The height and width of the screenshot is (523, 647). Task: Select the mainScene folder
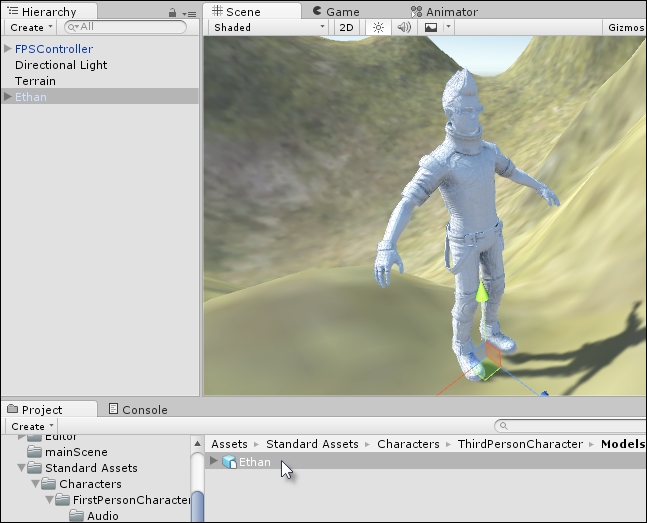(x=76, y=452)
